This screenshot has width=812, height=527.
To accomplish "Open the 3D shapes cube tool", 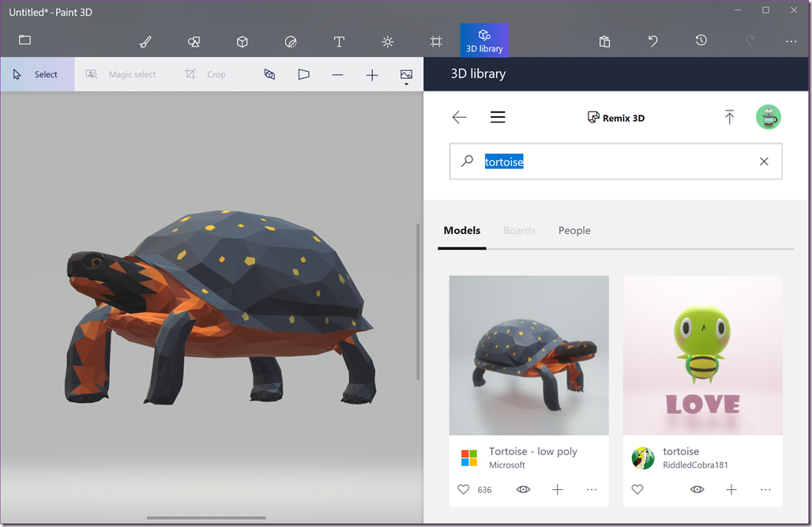I will click(x=242, y=41).
